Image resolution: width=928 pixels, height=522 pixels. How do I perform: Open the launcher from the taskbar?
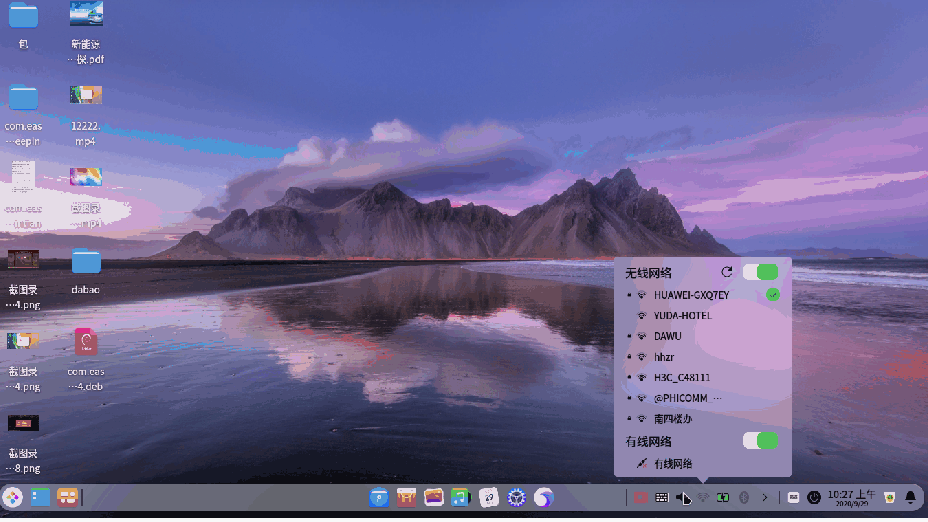tap(12, 497)
